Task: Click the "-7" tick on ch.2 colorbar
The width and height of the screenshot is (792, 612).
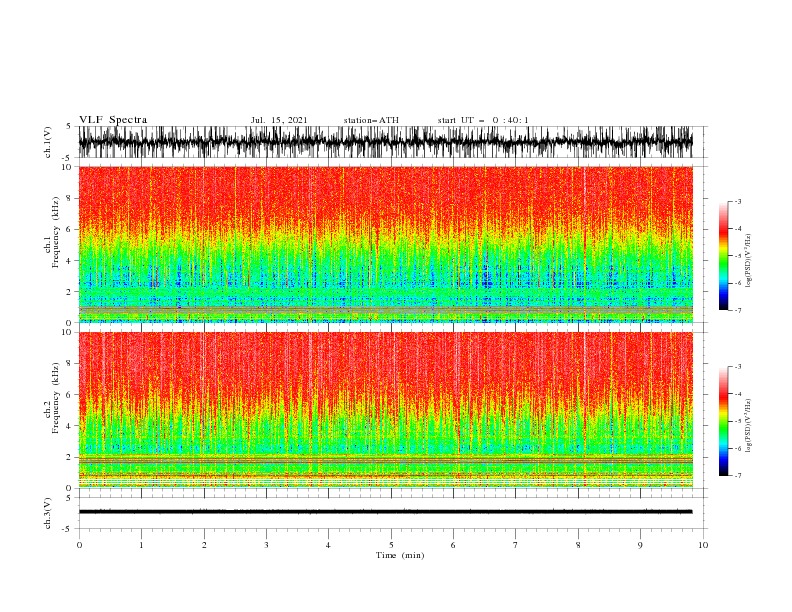Action: (738, 476)
